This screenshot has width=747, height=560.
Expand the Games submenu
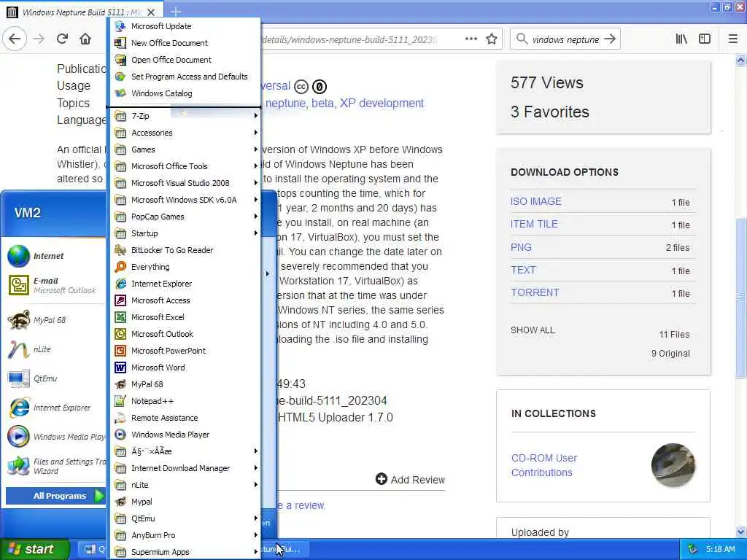185,149
